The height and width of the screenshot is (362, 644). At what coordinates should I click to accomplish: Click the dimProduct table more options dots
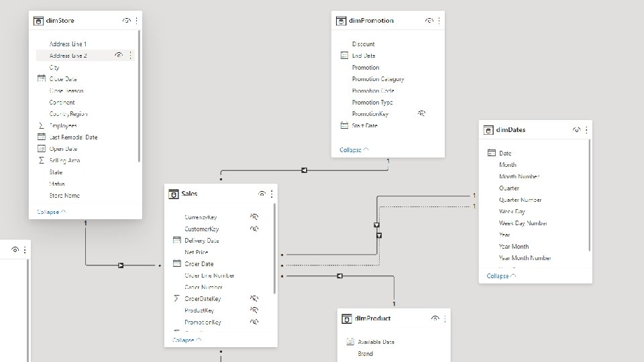click(445, 318)
